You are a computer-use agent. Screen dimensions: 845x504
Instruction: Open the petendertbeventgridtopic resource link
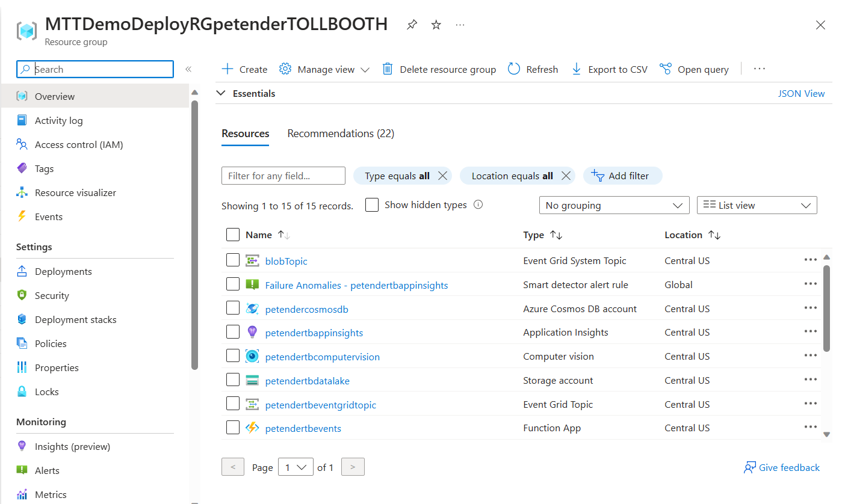[320, 405]
